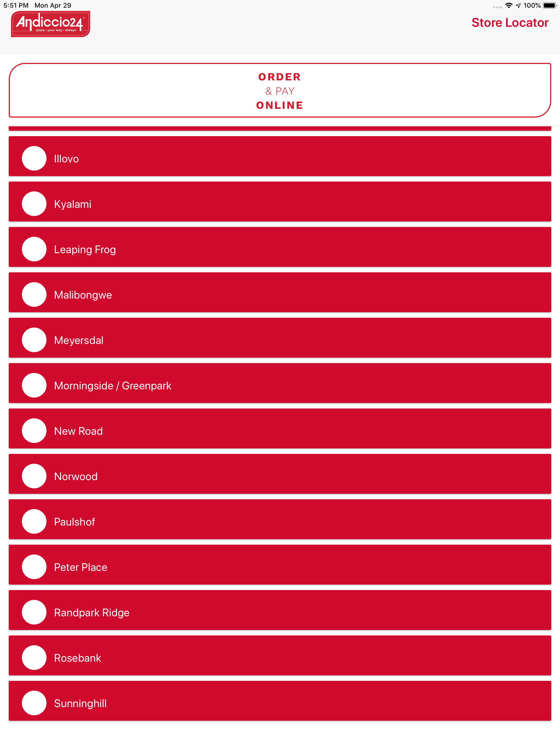Viewport: 560px width, 747px height.
Task: Tap the Wi-Fi status icon
Action: 509,5
